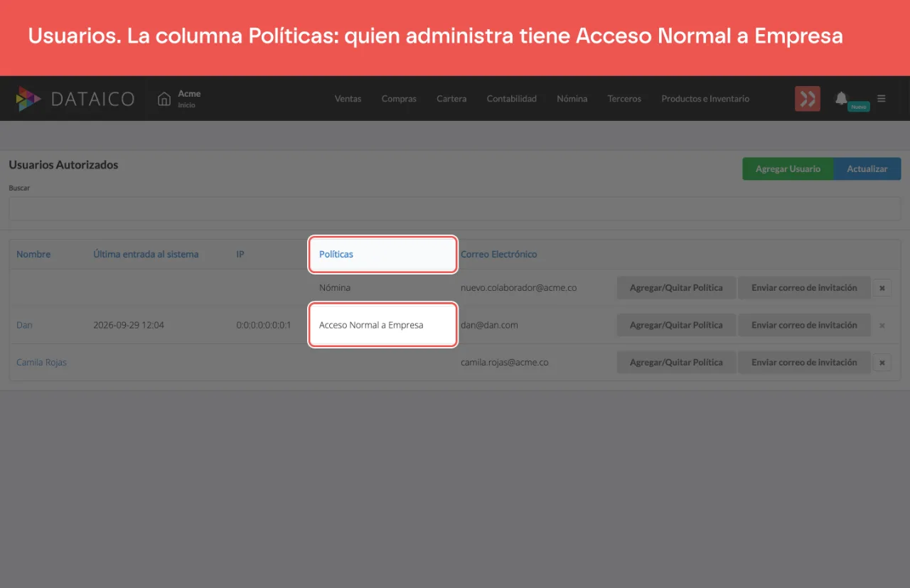Click the x icon in Dan's row
The width and height of the screenshot is (910, 588).
point(882,326)
